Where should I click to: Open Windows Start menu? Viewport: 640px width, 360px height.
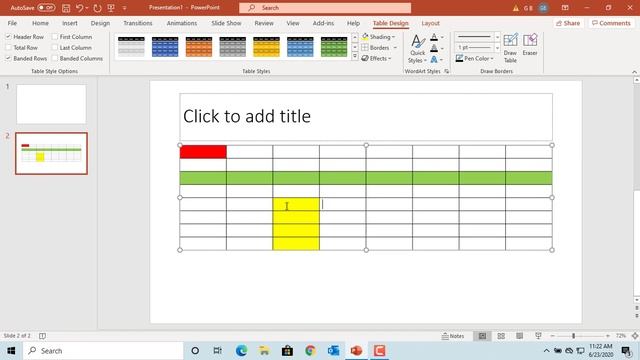(x=11, y=351)
